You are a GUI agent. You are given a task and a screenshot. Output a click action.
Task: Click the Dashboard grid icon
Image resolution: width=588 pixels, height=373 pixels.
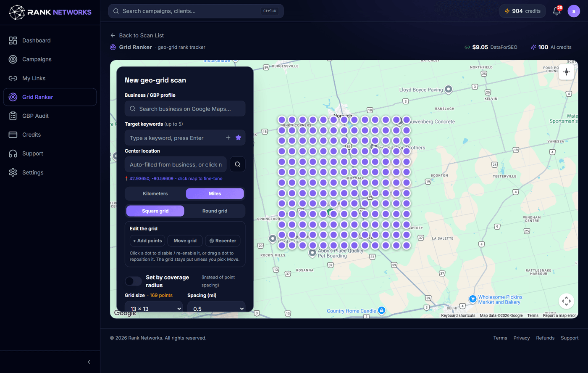[13, 40]
